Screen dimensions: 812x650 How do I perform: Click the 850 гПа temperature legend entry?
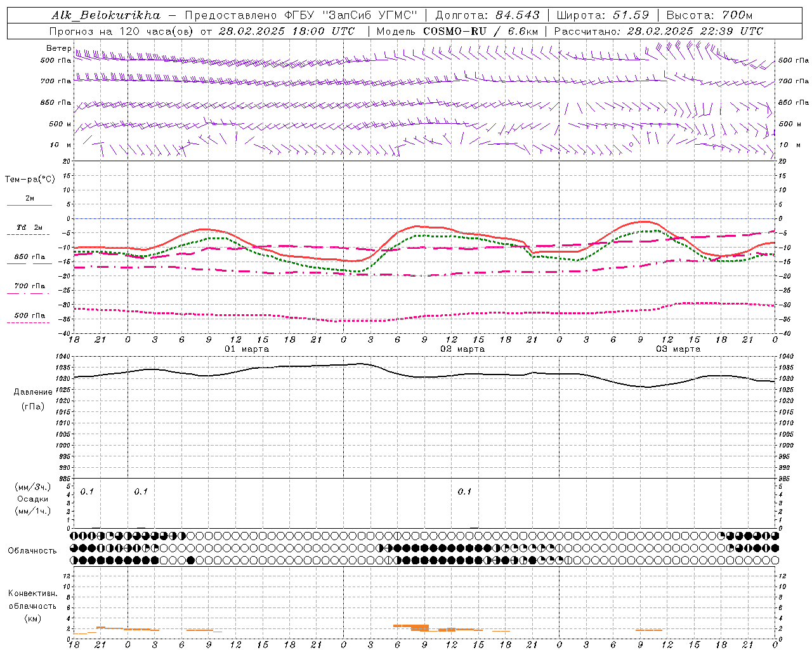coord(30,257)
